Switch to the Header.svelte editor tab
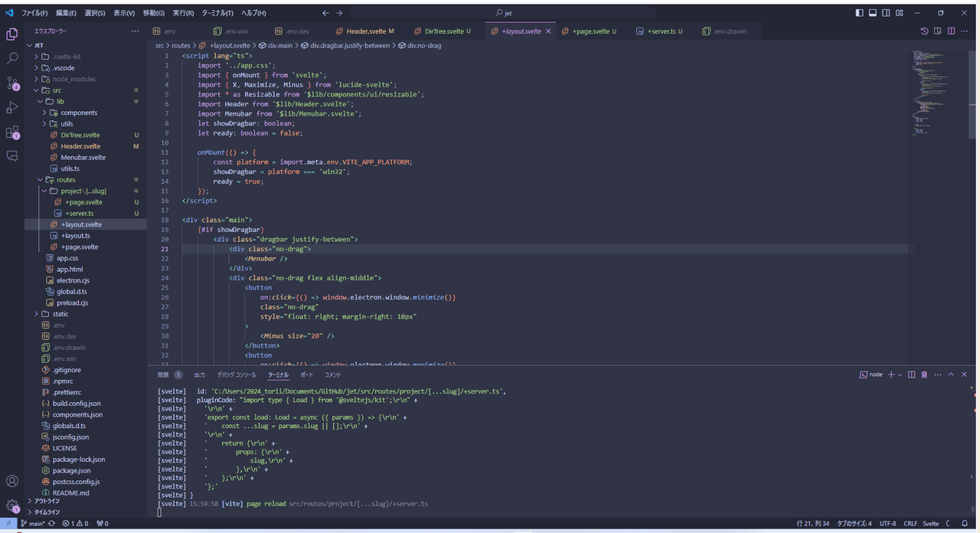 [x=366, y=31]
